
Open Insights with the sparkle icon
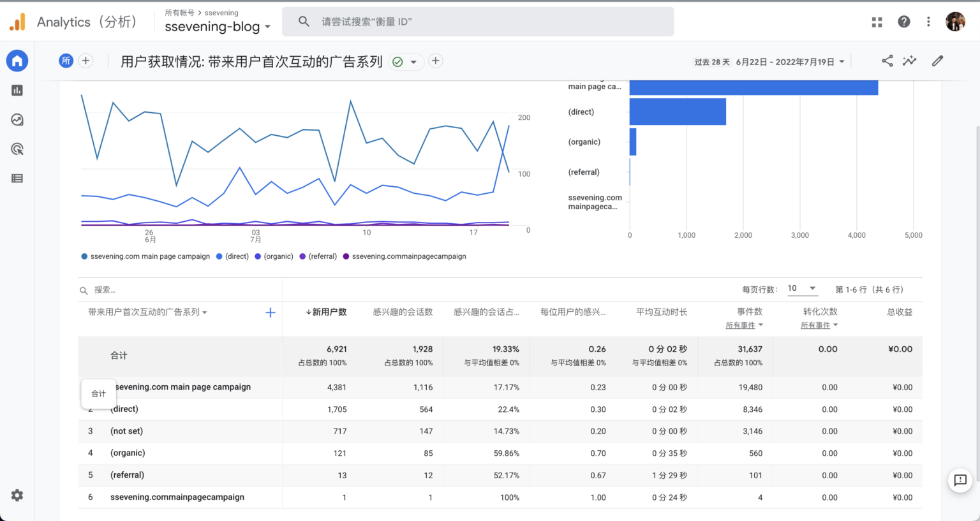click(x=909, y=61)
